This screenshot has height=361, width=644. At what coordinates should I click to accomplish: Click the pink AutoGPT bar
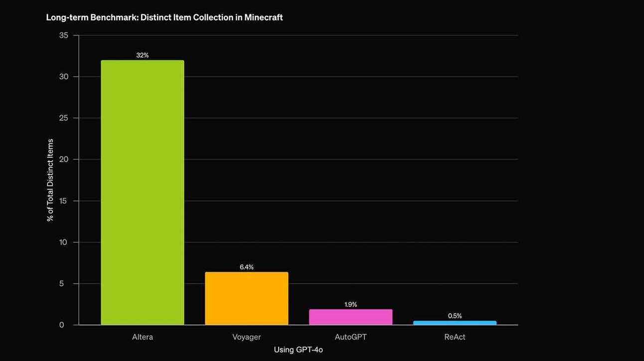coord(351,317)
